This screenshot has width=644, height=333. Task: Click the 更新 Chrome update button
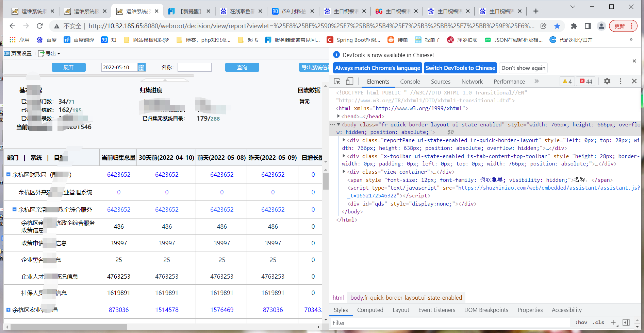click(623, 26)
